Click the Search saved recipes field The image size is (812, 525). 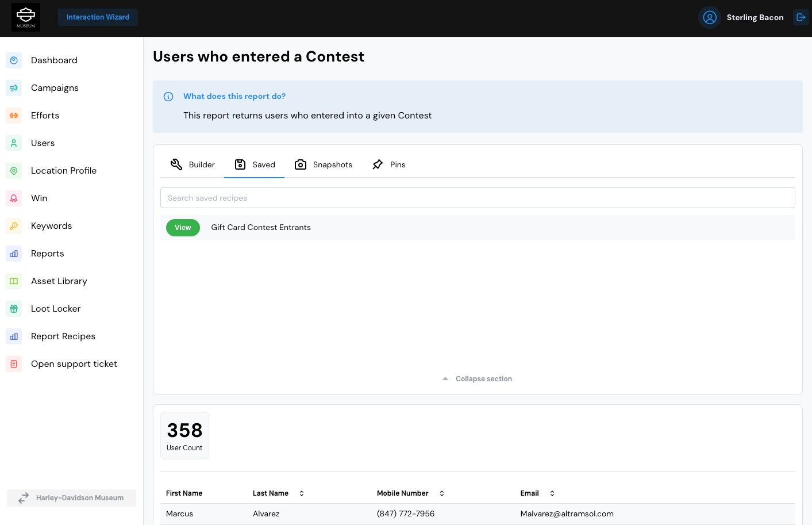coord(478,198)
